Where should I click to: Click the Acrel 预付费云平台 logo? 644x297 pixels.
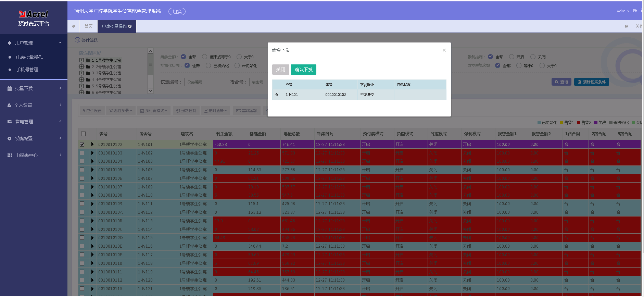(34, 18)
